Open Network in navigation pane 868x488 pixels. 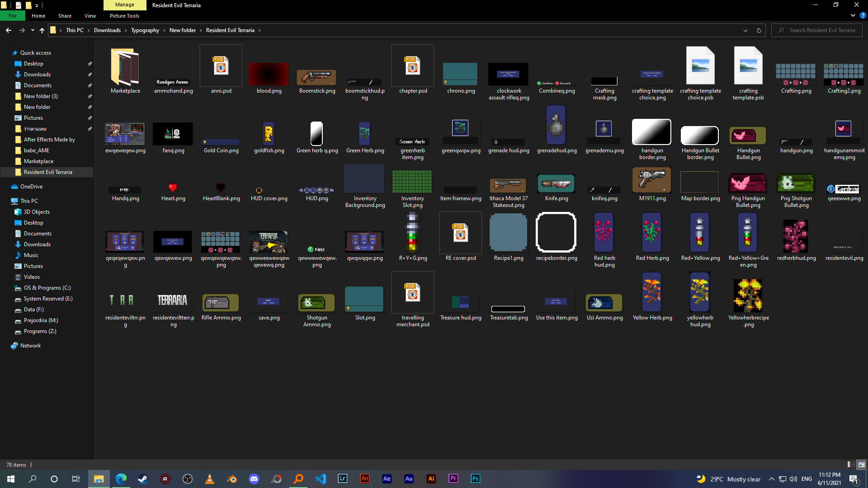tap(30, 346)
